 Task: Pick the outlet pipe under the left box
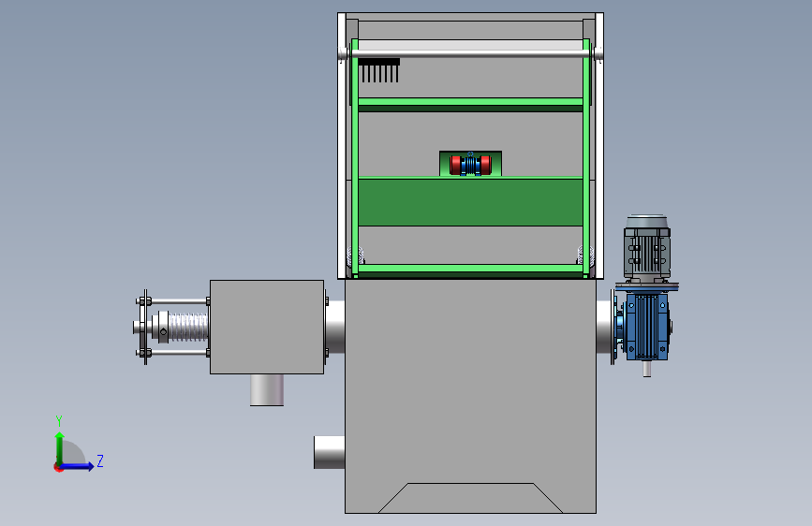pos(267,390)
